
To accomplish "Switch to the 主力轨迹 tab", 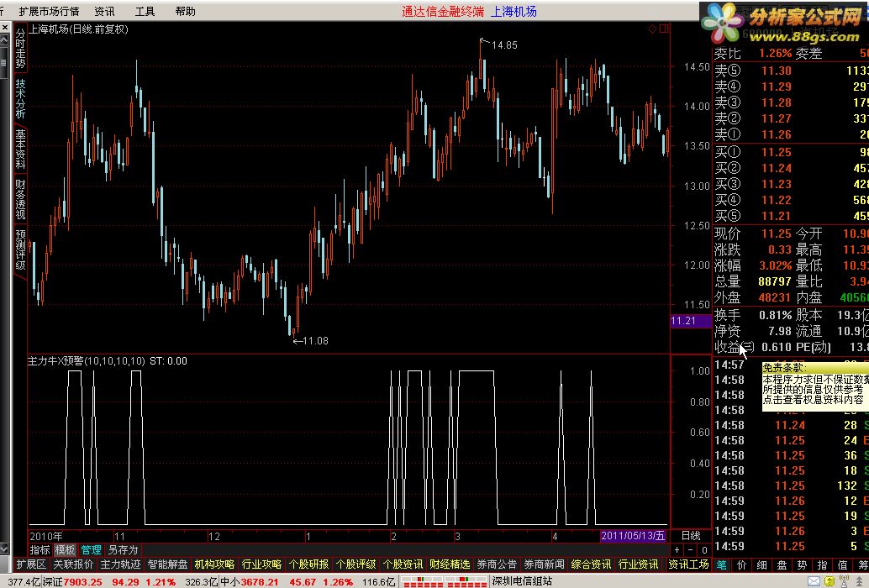I will tap(120, 564).
